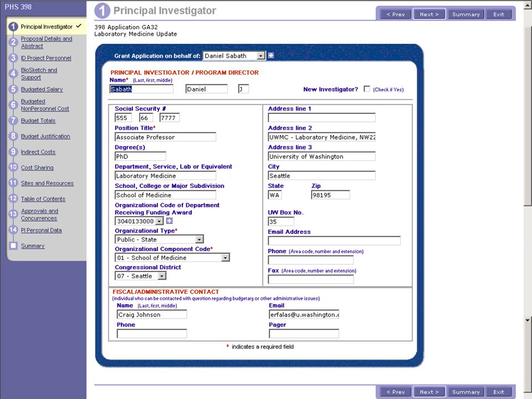The width and height of the screenshot is (532, 399).
Task: Click the step 6 number circle icon
Action: [x=13, y=105]
